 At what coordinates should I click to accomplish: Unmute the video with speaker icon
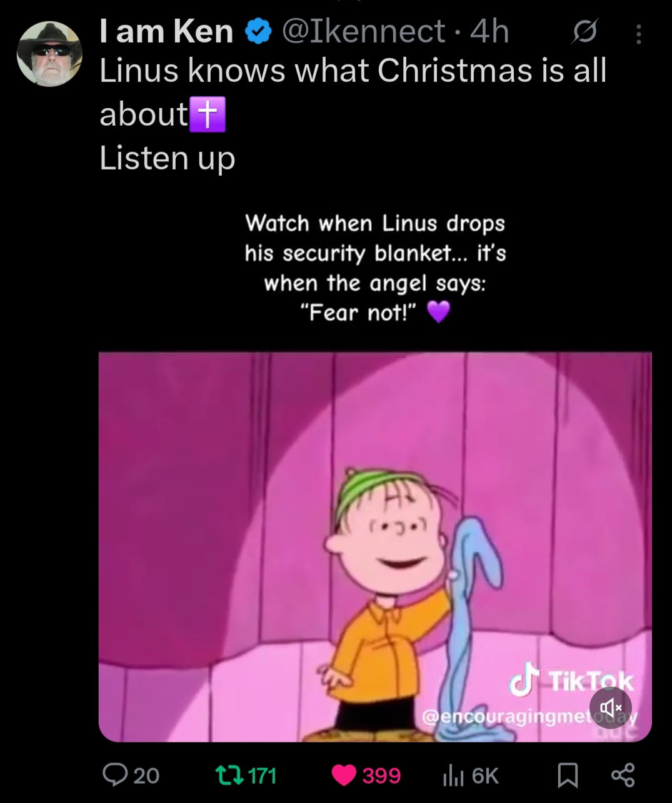611,707
